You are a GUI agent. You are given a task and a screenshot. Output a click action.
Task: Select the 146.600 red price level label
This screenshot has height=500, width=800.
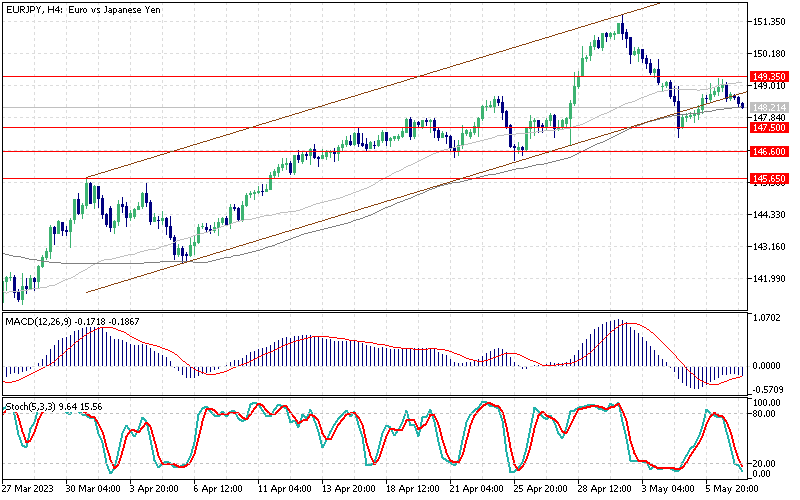tap(769, 152)
